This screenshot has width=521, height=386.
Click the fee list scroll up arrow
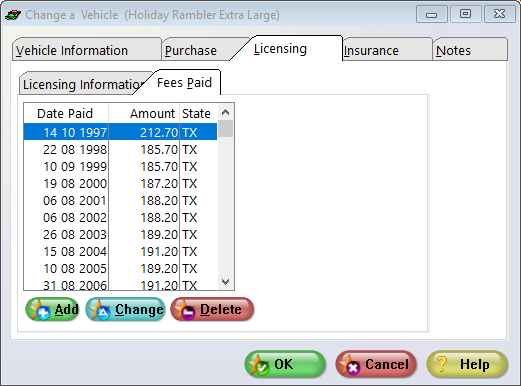226,112
